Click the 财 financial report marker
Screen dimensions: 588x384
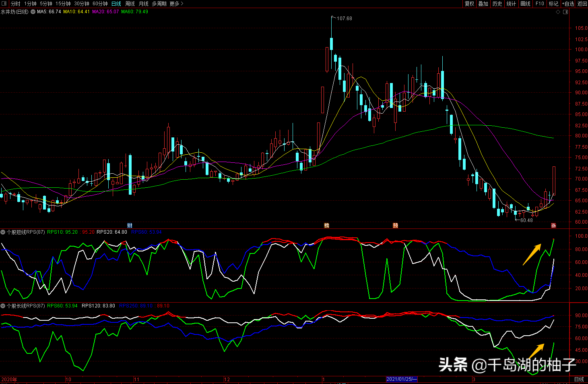tap(130, 226)
